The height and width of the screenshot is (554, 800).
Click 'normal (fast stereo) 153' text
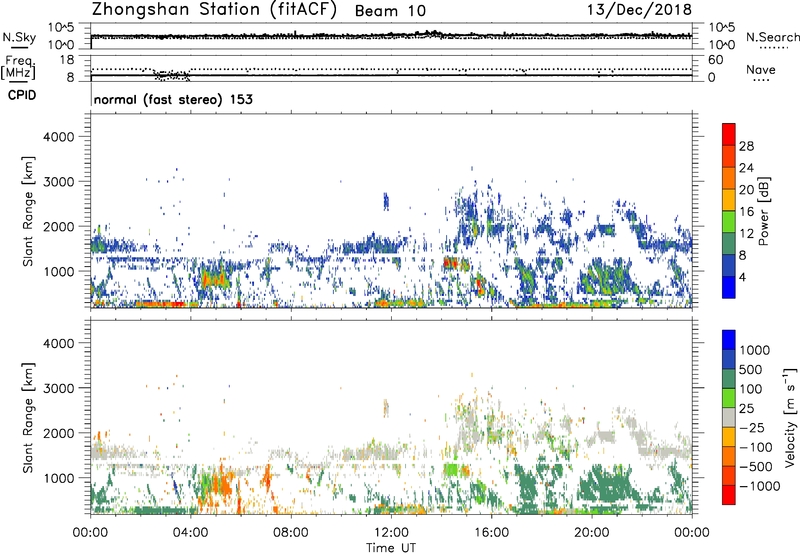(x=173, y=99)
